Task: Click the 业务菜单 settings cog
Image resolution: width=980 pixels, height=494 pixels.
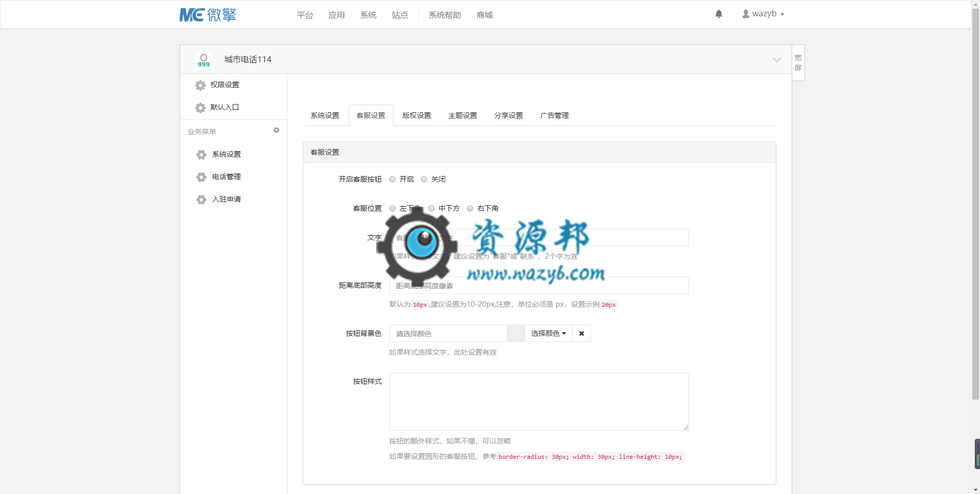Action: (x=276, y=131)
